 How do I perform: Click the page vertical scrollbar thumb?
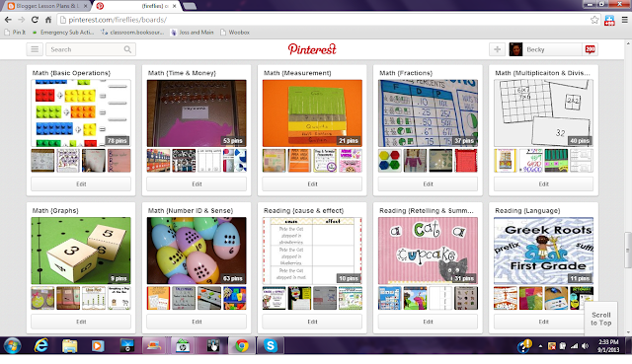coord(628,250)
